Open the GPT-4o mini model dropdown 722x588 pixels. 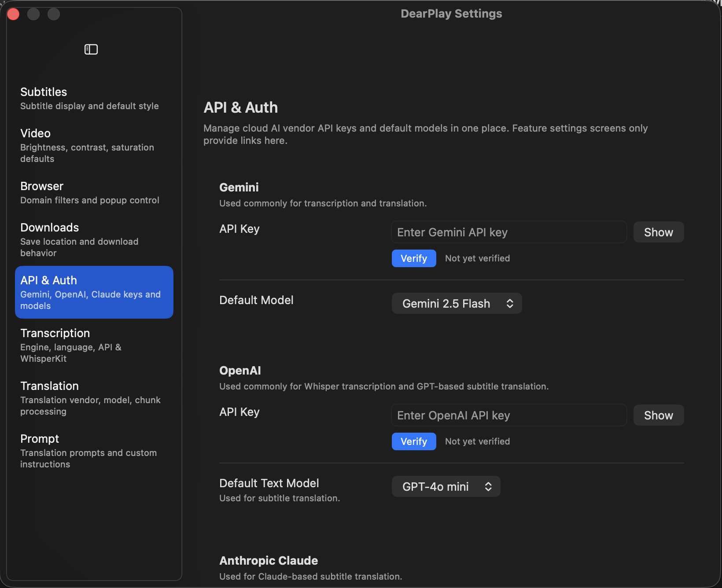446,486
